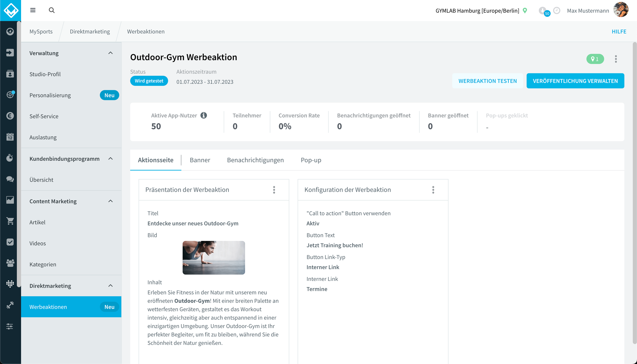Viewport: 637px width, 364px height.
Task: Open the stopwatch icon in the sidebar
Action: pos(10,158)
